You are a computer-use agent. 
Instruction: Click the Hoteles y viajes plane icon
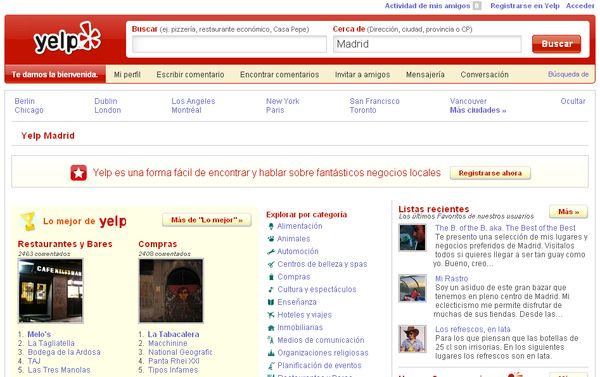[x=271, y=315]
